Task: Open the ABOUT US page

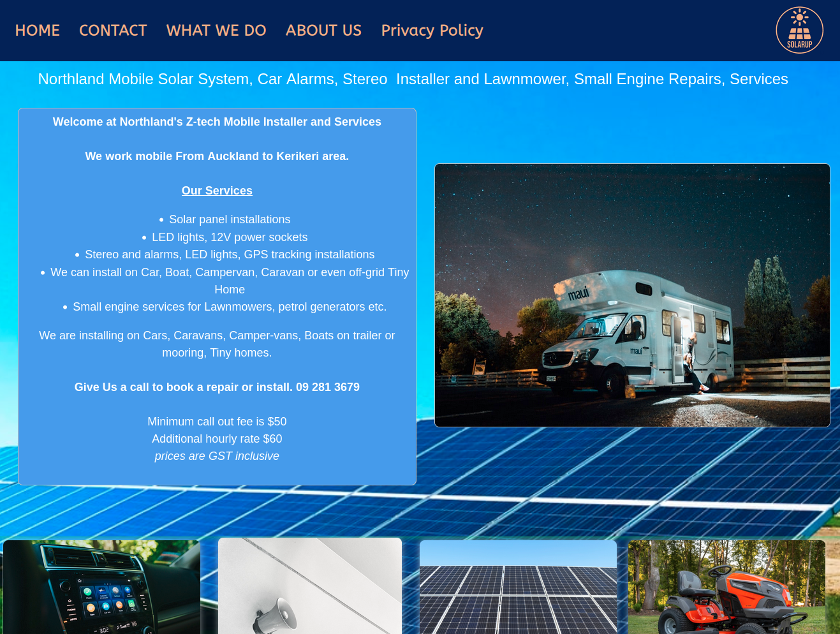Action: click(x=323, y=30)
